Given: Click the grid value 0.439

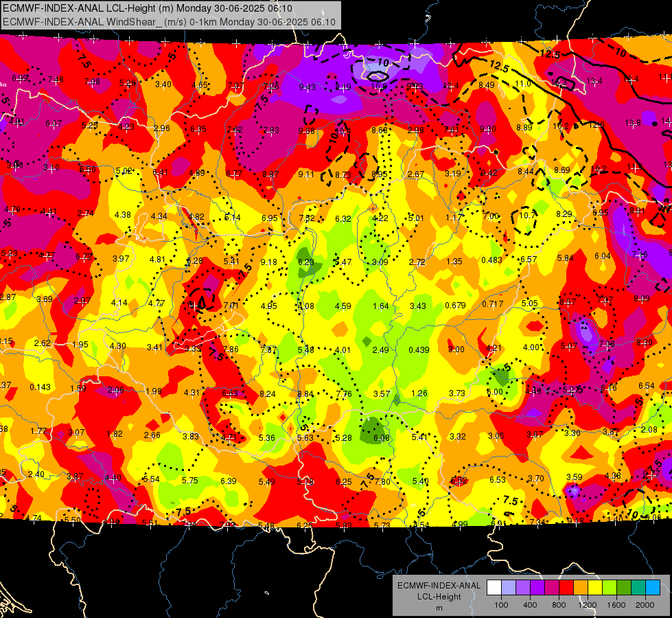Looking at the screenshot, I should pos(419,350).
